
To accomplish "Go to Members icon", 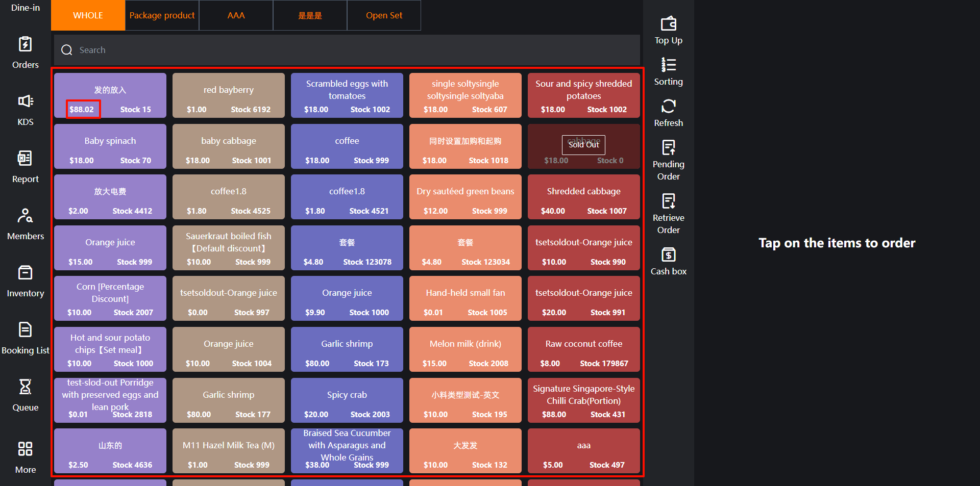I will click(x=25, y=216).
